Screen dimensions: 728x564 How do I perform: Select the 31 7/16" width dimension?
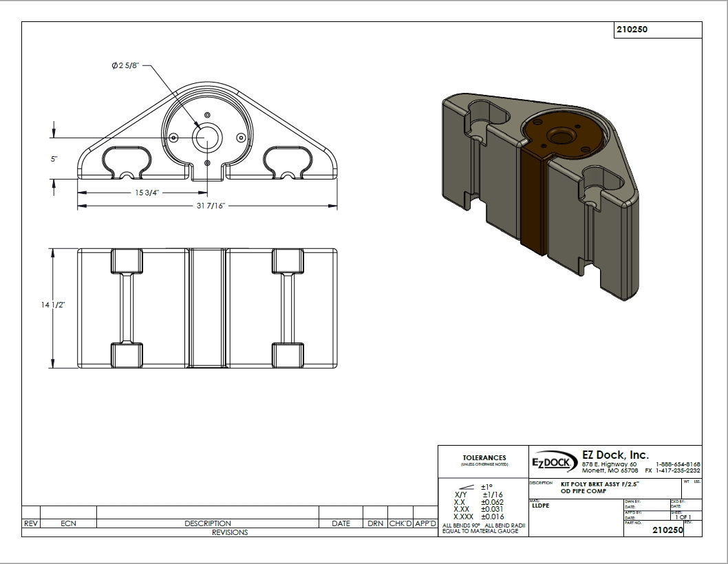211,206
